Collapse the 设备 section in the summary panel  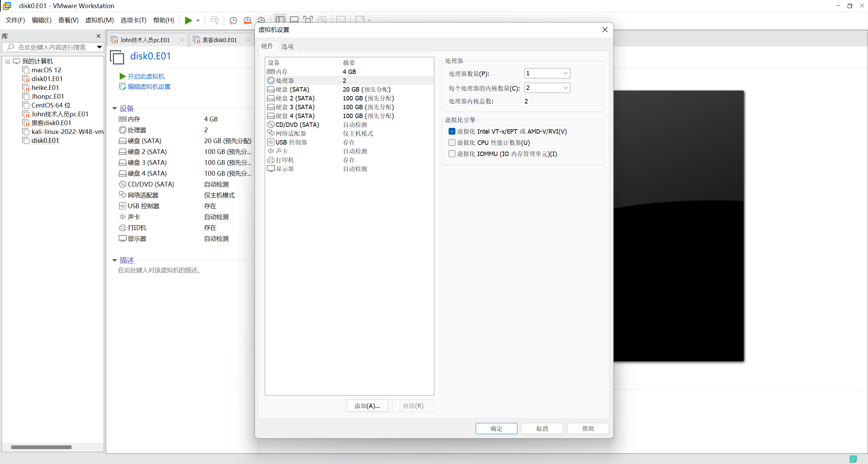click(x=115, y=108)
